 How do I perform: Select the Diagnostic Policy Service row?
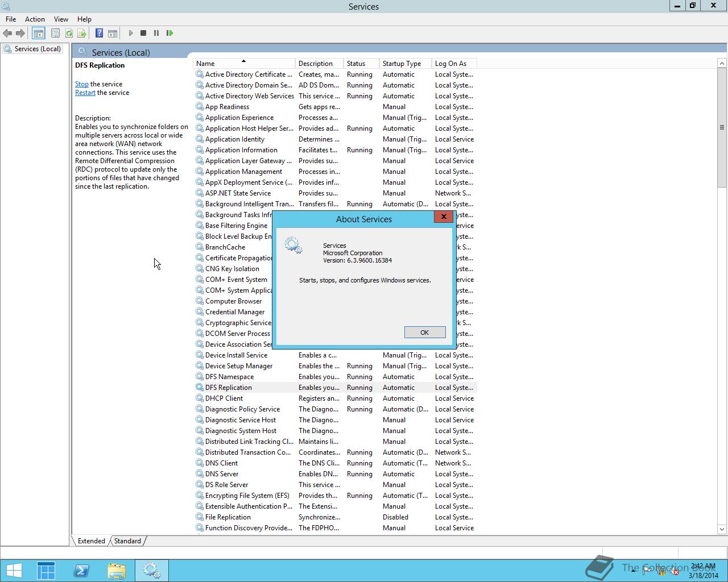[335, 409]
